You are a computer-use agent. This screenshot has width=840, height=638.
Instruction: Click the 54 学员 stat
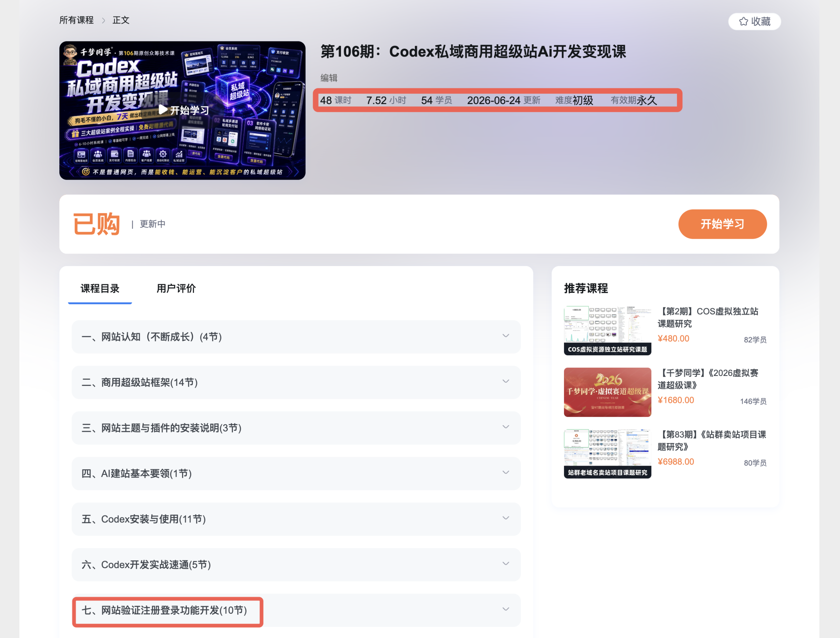click(x=436, y=100)
